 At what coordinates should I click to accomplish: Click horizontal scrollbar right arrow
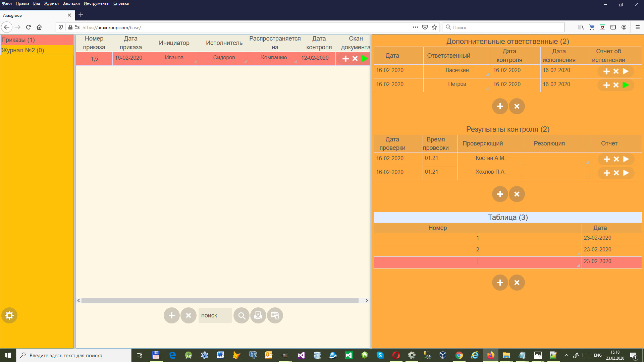click(367, 300)
